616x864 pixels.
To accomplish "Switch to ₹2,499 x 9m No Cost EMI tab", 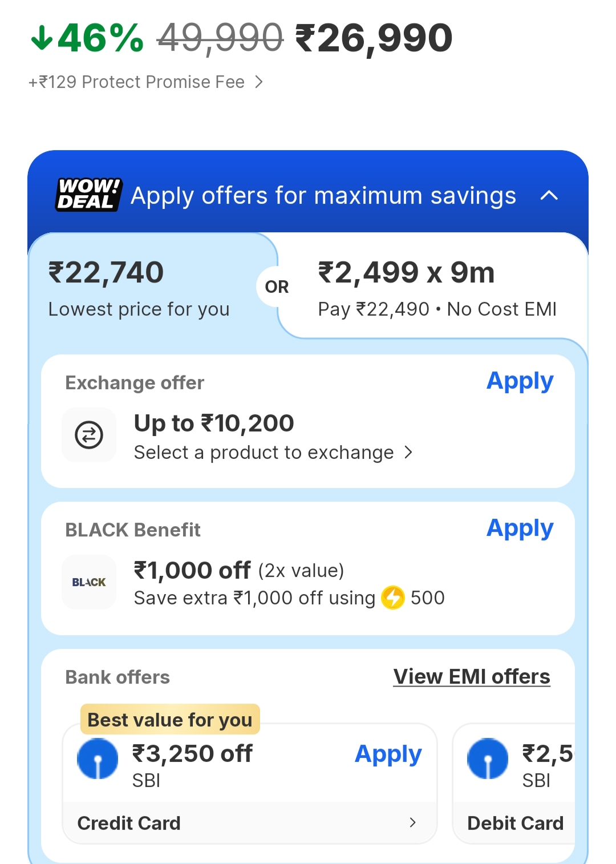I will [436, 288].
